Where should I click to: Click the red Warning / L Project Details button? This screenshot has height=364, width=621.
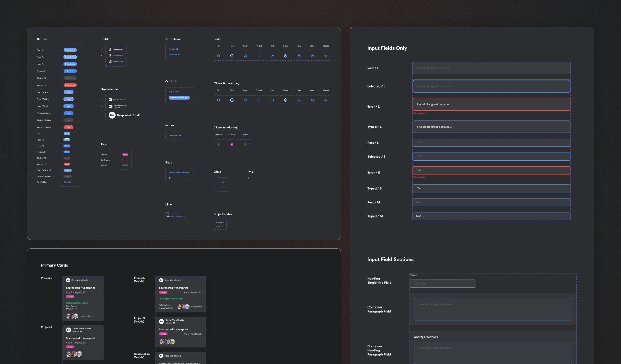coord(70,85)
